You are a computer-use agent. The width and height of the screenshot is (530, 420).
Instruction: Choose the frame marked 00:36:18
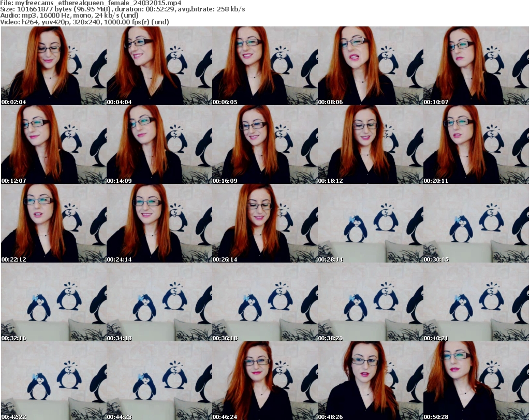pyautogui.click(x=264, y=302)
